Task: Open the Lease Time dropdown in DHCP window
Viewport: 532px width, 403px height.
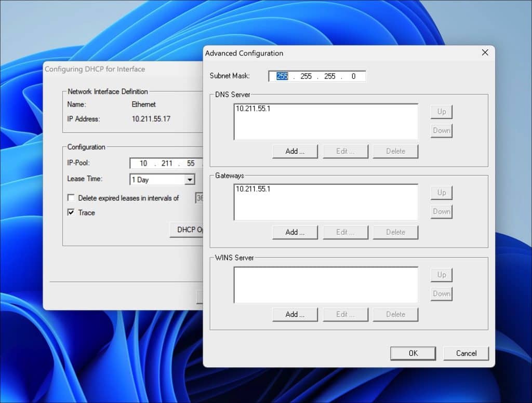Action: point(162,180)
